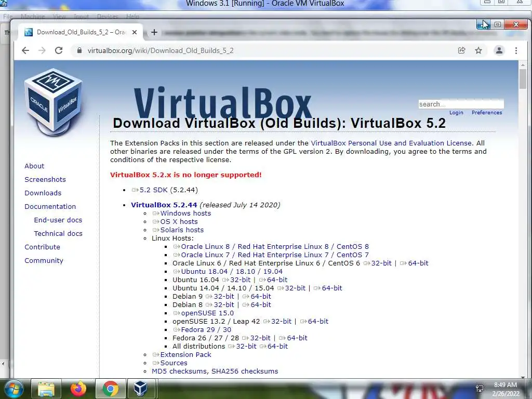Select the Download_Old_Builds_5_2 tab
Image resolution: width=532 pixels, height=399 pixels.
coord(81,32)
